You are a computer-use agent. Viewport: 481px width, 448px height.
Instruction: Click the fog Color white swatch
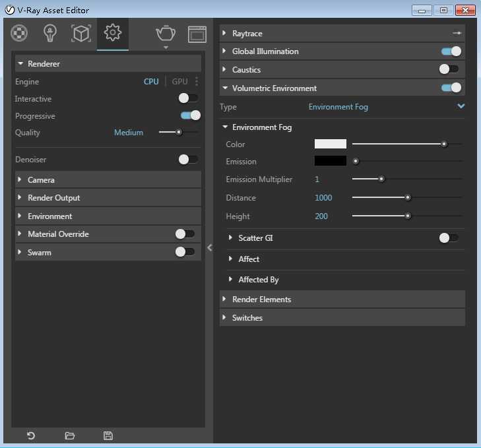pyautogui.click(x=330, y=144)
